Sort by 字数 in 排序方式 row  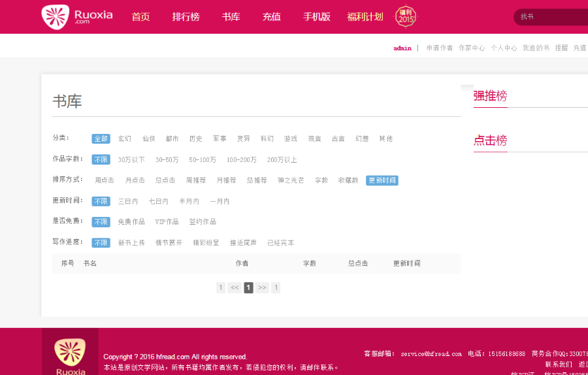tap(321, 180)
